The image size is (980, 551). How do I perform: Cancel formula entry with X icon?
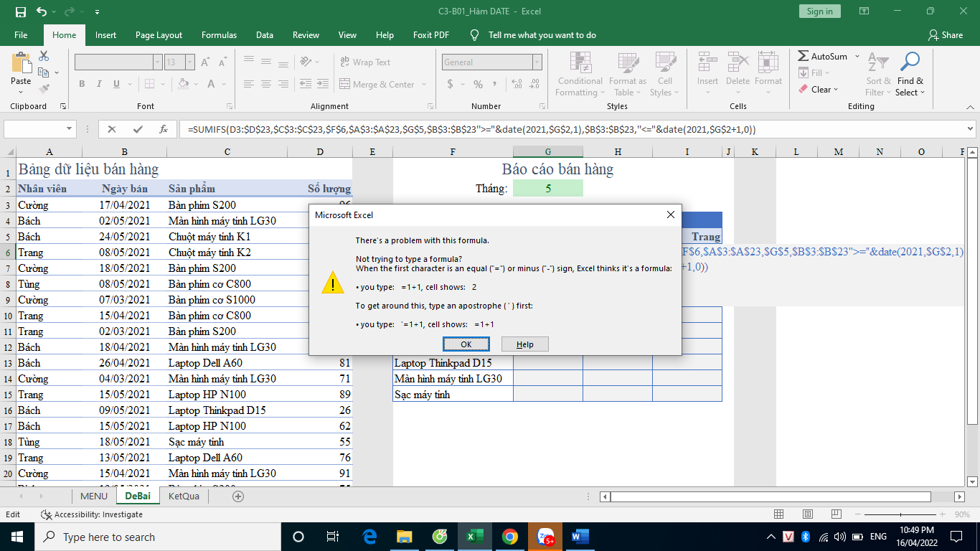coord(112,129)
